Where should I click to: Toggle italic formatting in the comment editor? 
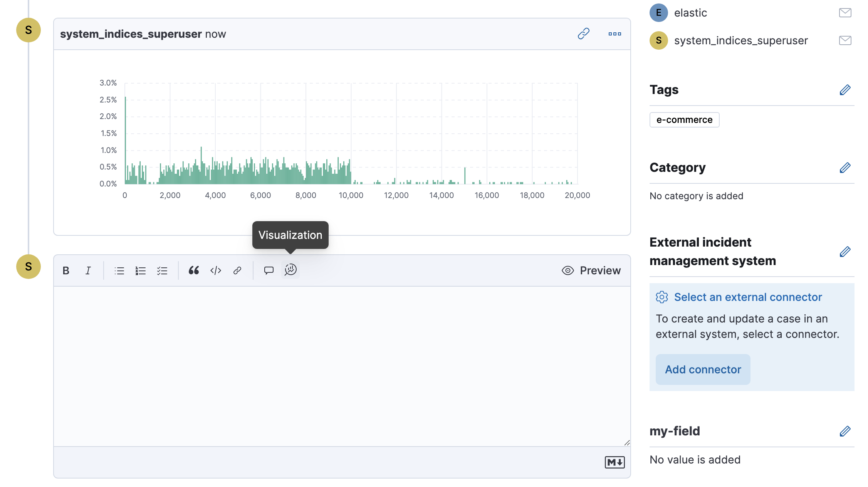coord(87,270)
